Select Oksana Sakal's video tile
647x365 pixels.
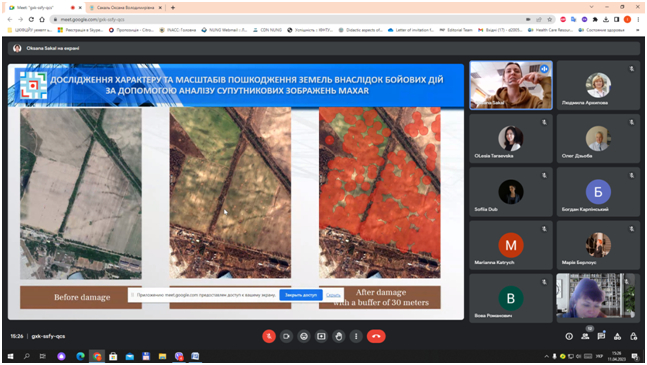(x=511, y=85)
